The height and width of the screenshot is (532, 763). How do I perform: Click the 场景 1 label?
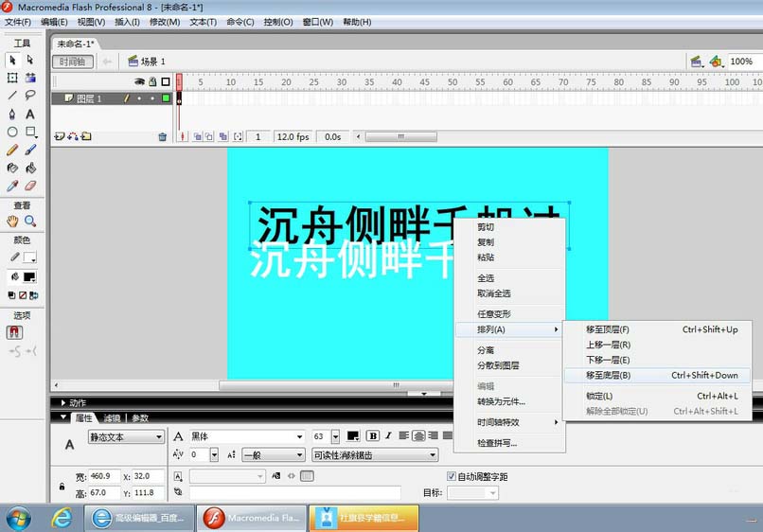pos(152,62)
